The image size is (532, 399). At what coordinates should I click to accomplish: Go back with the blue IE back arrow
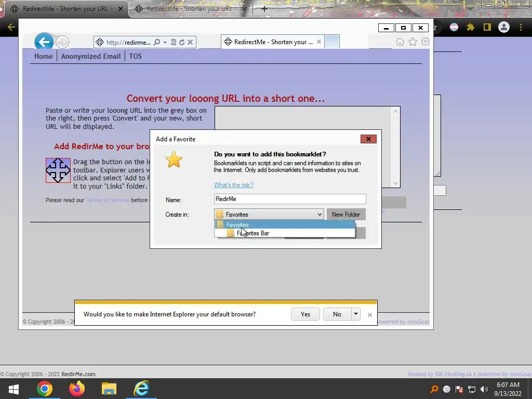[44, 42]
